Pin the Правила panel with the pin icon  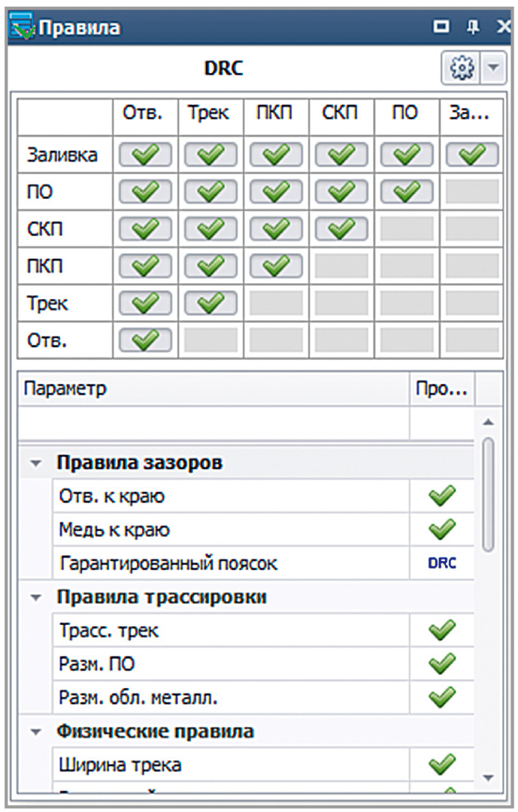point(473,28)
